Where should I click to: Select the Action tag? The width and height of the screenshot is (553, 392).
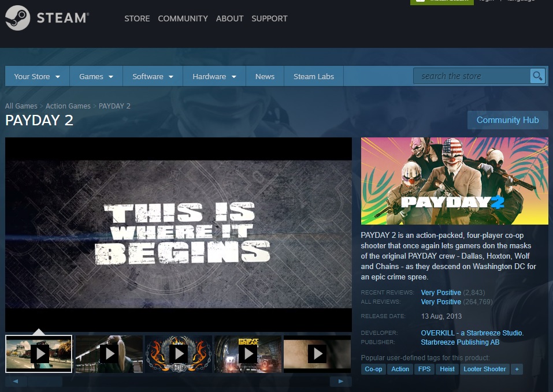coord(400,369)
